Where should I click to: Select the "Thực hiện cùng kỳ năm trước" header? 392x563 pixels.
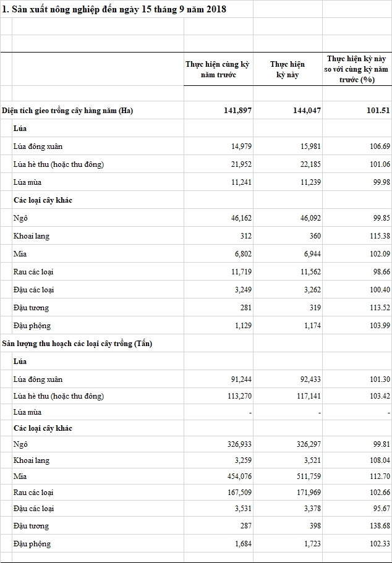point(218,69)
